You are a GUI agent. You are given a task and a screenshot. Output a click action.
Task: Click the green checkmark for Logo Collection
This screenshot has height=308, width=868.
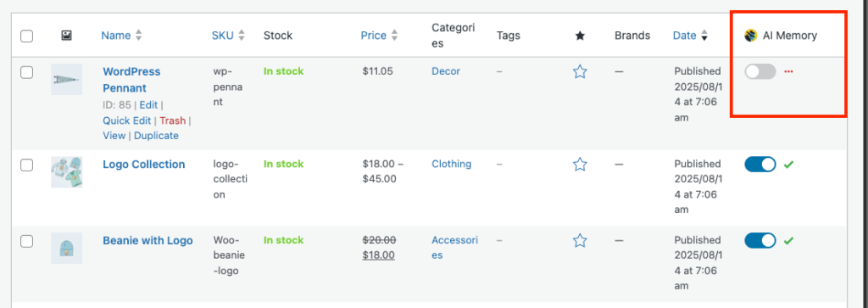[x=789, y=164]
